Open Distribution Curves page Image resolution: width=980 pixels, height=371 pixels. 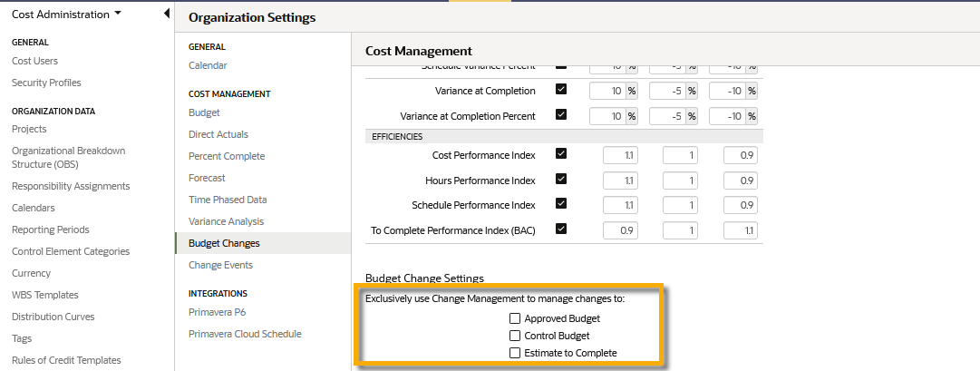click(x=53, y=317)
